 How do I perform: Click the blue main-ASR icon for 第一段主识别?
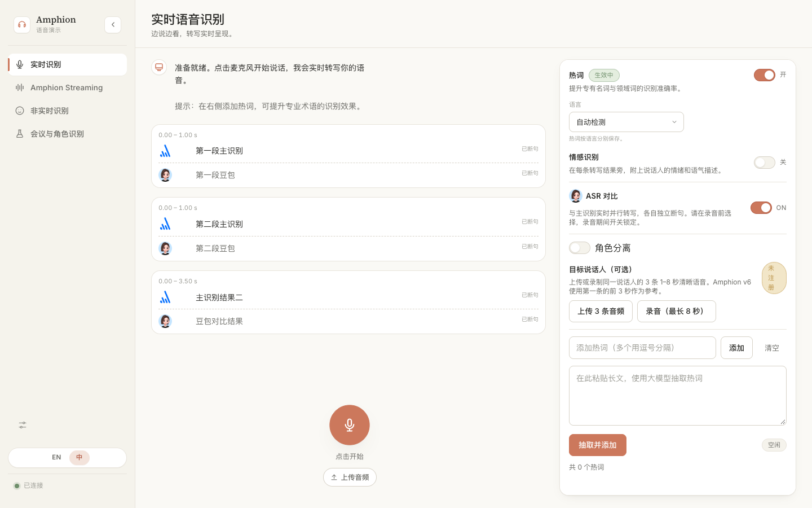165,151
